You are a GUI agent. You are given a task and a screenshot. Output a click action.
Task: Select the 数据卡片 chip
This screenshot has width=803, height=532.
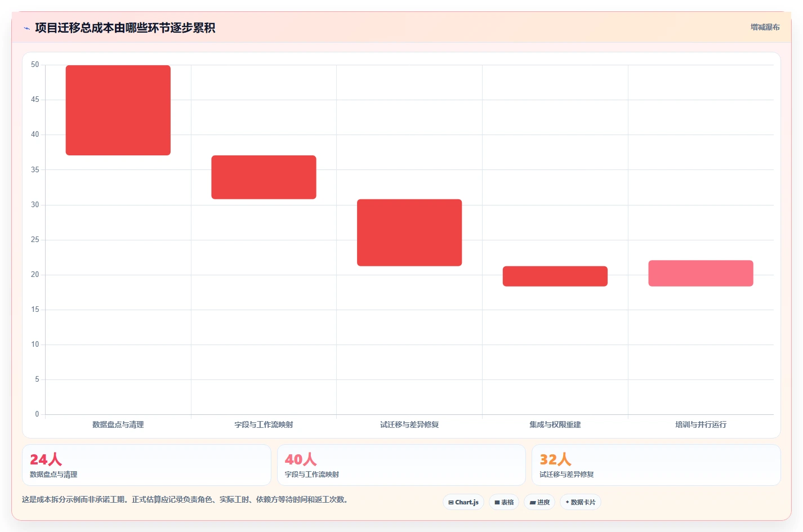(x=581, y=502)
